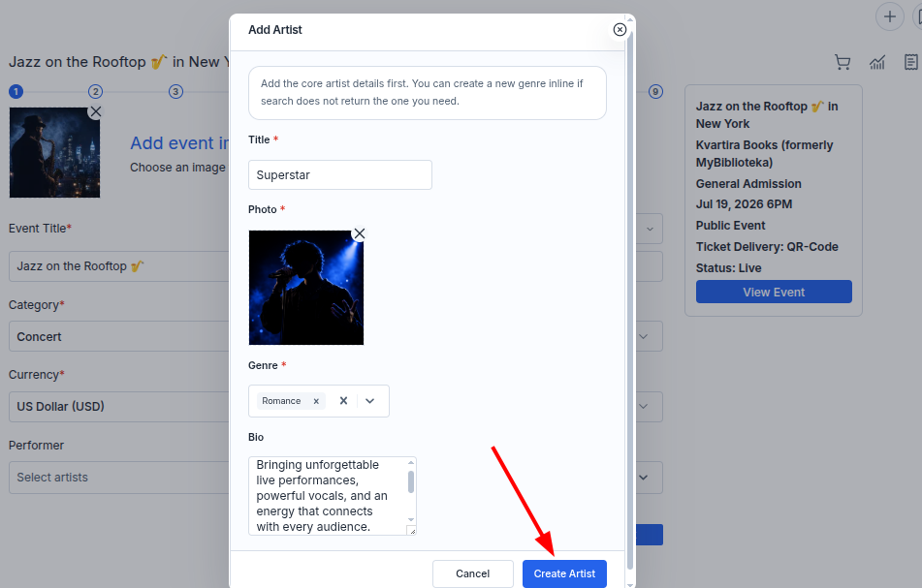
Task: Open the shopping cart icon
Action: tap(843, 62)
